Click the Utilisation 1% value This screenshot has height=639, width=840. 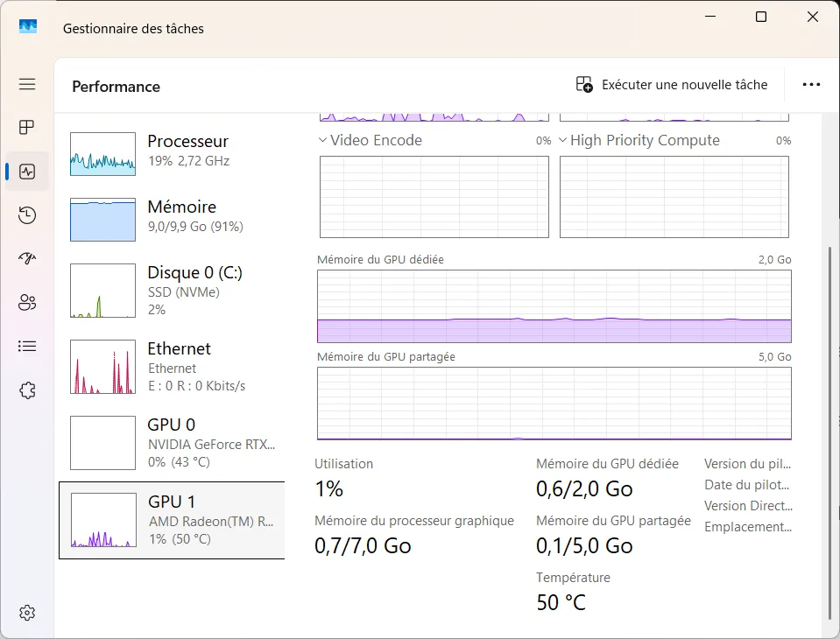(329, 488)
